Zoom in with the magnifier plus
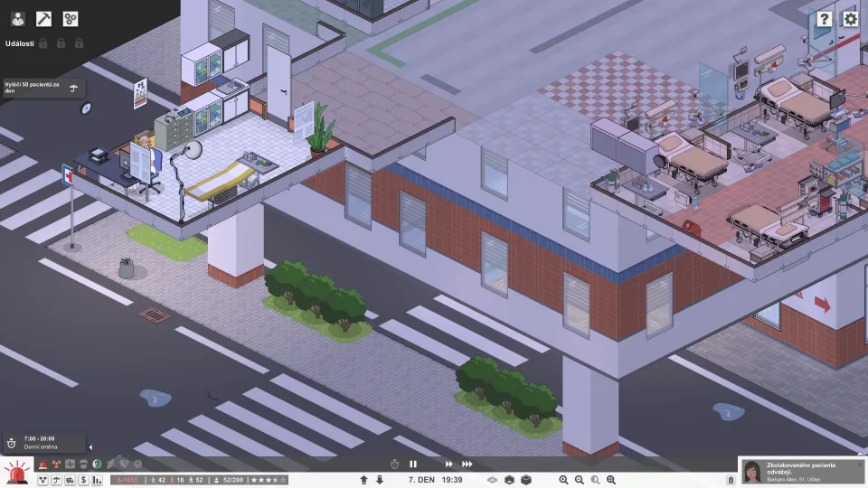This screenshot has height=488, width=868. point(563,480)
